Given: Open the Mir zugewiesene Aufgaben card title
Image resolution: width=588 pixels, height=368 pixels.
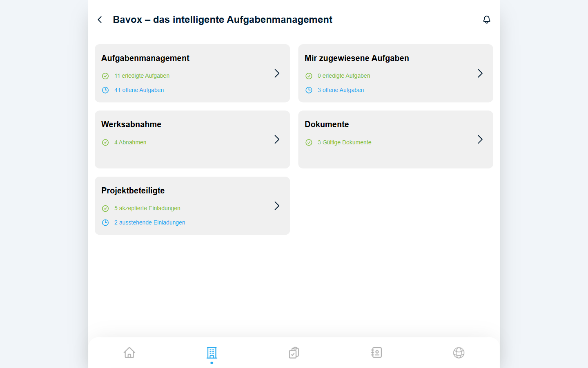Looking at the screenshot, I should click(357, 58).
